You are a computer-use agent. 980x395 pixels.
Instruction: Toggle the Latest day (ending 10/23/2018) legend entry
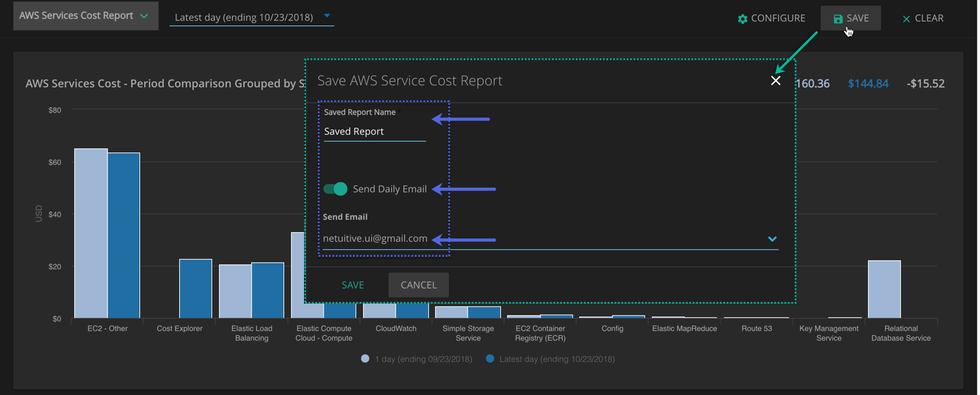tap(550, 359)
